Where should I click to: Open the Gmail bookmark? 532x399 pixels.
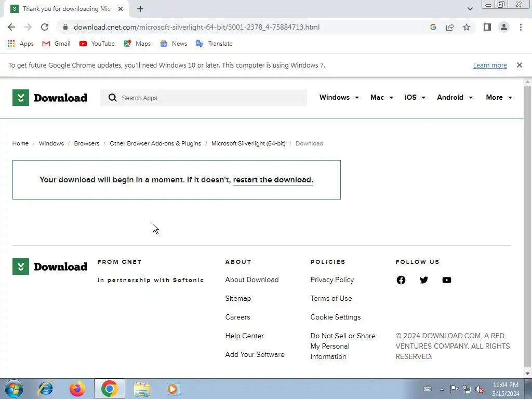pyautogui.click(x=56, y=44)
